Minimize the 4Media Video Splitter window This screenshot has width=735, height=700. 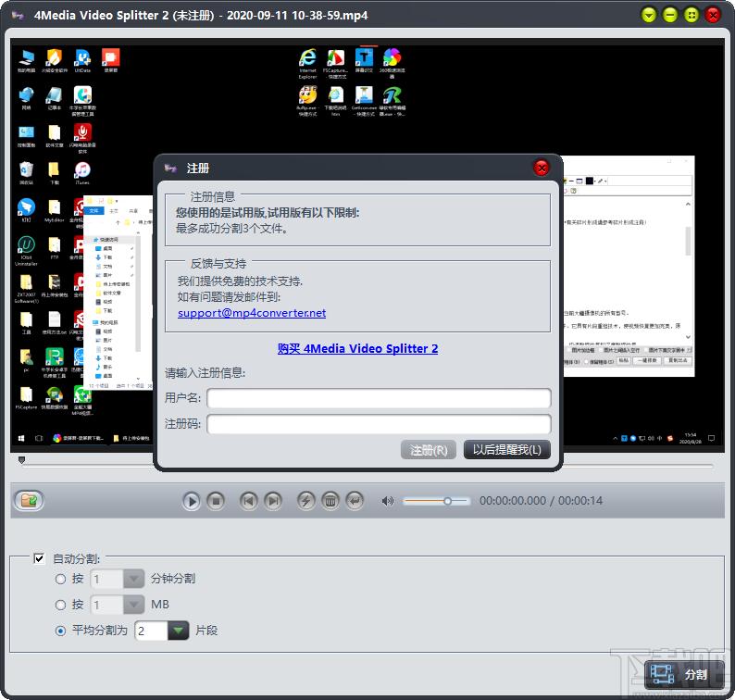(x=670, y=16)
